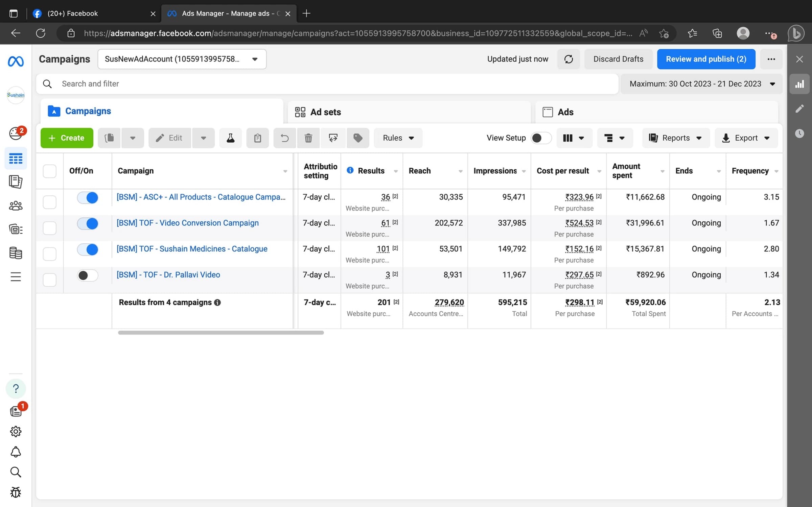The height and width of the screenshot is (507, 812).
Task: Click Review and publish button
Action: click(x=706, y=59)
